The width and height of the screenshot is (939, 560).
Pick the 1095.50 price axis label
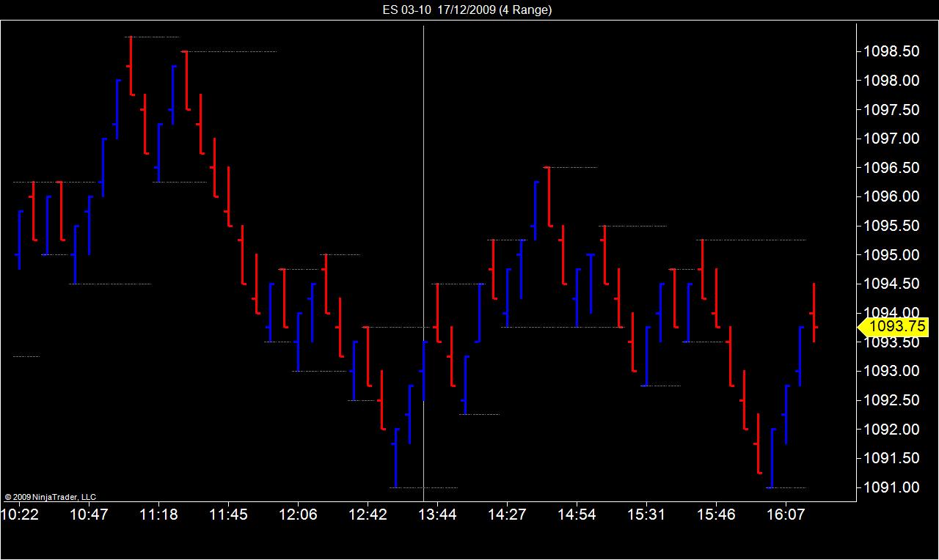[x=891, y=226]
